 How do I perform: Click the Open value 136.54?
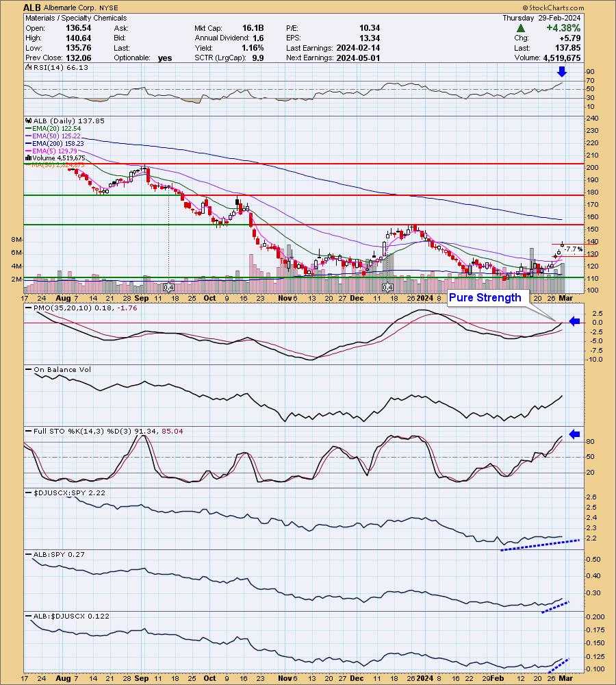(79, 28)
